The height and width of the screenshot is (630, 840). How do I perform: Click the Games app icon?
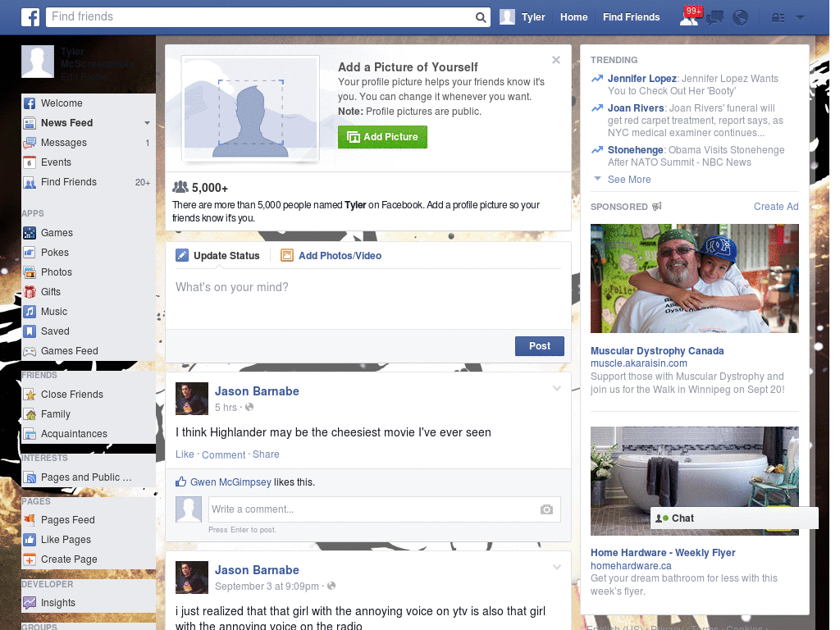(x=30, y=233)
